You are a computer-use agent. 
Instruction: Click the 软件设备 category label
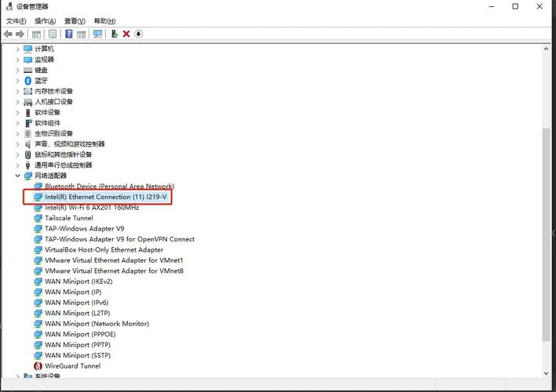pyautogui.click(x=47, y=113)
